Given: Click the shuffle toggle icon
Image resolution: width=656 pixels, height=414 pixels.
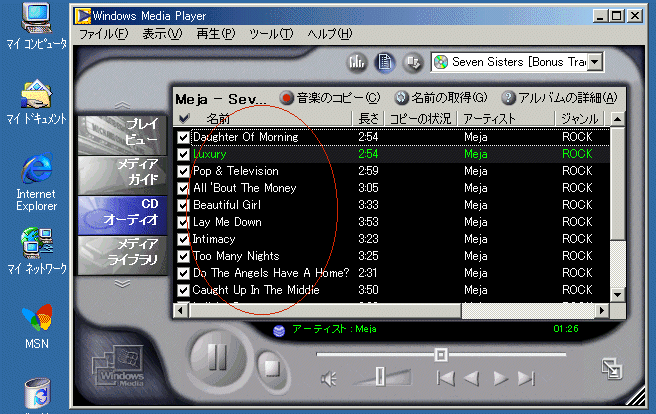Looking at the screenshot, I should (x=413, y=63).
